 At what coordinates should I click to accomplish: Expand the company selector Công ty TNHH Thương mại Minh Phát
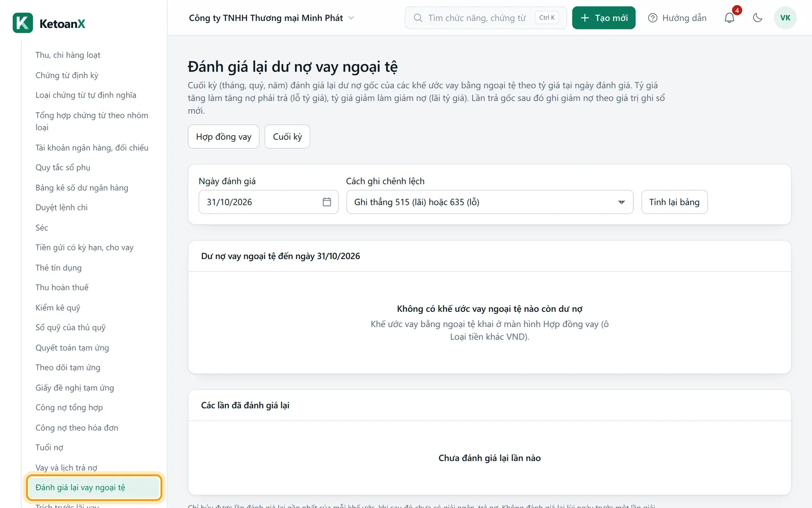(x=271, y=18)
